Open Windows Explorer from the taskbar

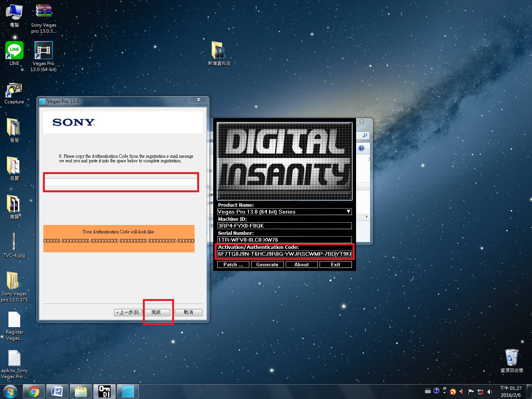pyautogui.click(x=81, y=391)
